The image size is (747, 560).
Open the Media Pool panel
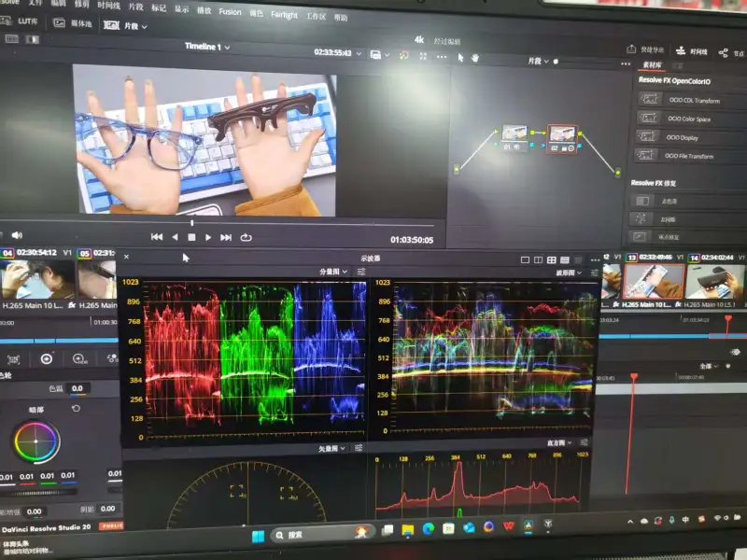(73, 22)
